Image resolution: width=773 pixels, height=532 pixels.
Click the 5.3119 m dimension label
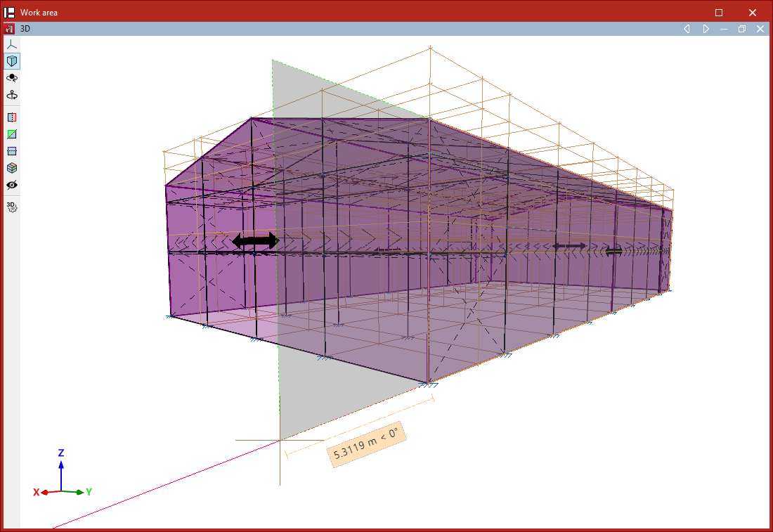(366, 445)
